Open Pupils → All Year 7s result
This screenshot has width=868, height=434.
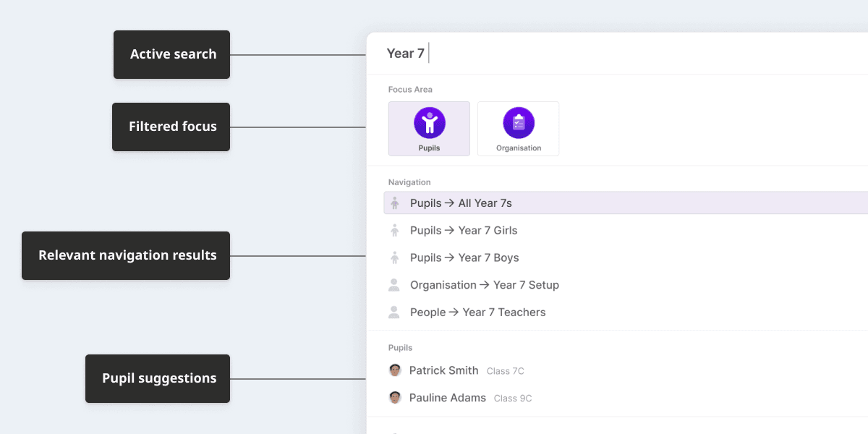[461, 203]
